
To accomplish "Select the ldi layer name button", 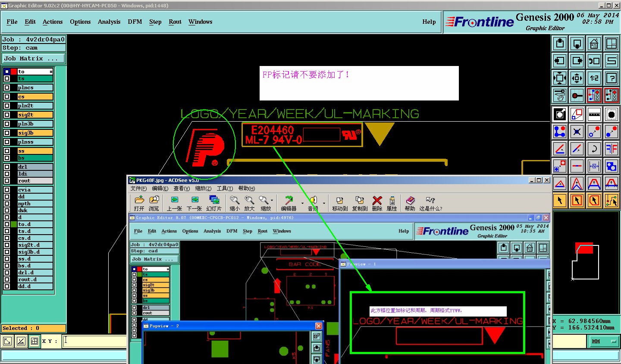I will [35, 174].
